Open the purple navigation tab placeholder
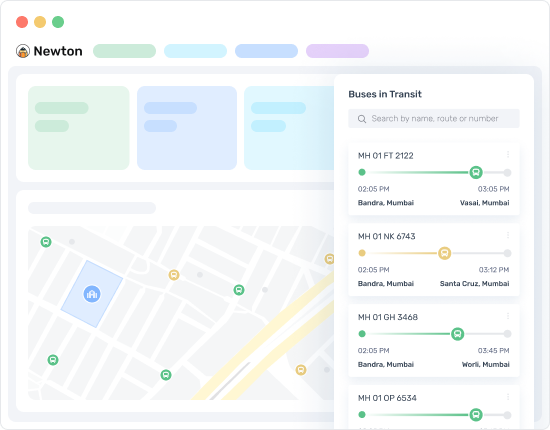This screenshot has width=550, height=430. pos(337,51)
